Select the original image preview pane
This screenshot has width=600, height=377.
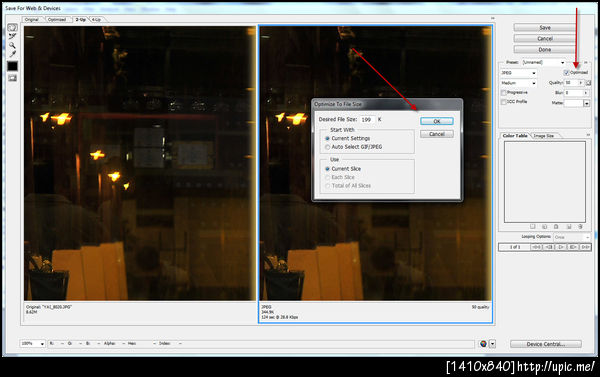point(140,163)
